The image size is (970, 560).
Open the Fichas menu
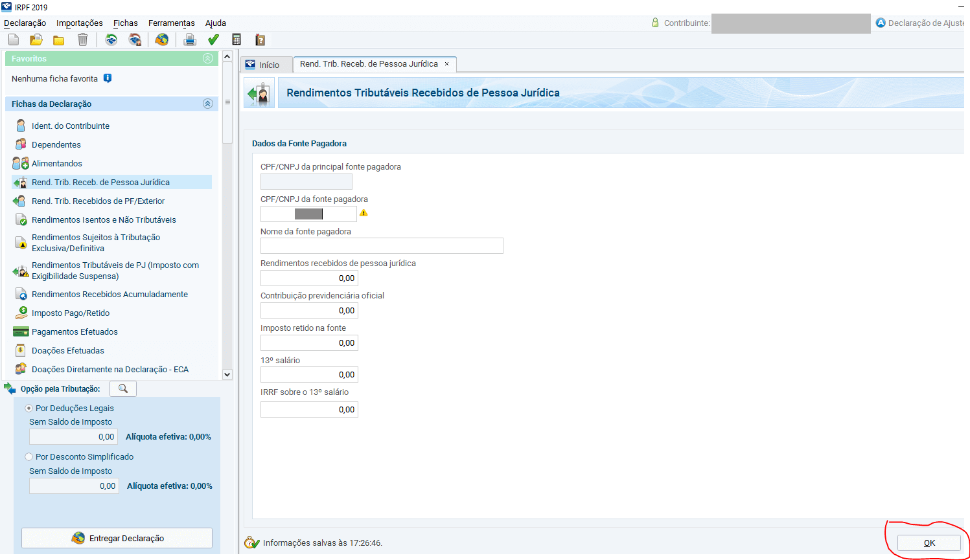click(126, 23)
